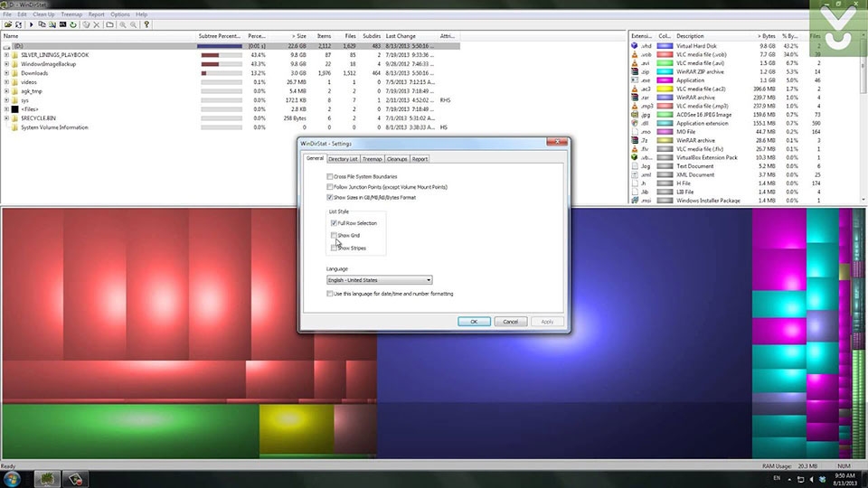
Task: Click the Open drive toolbar icon
Action: pyautogui.click(x=8, y=25)
